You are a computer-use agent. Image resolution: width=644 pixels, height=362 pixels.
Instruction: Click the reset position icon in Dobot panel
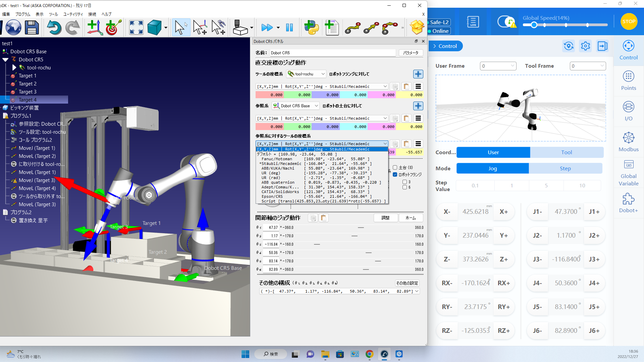[x=569, y=46]
